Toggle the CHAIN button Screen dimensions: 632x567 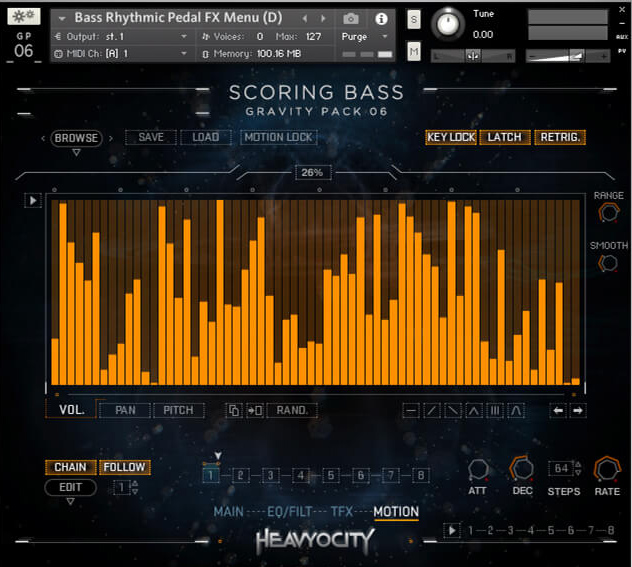coord(71,467)
